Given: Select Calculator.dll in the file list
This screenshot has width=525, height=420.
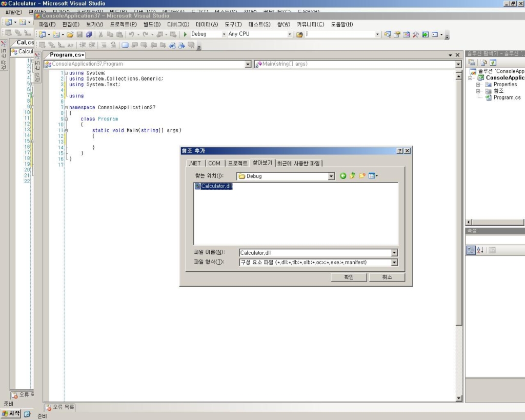Looking at the screenshot, I should pyautogui.click(x=213, y=186).
